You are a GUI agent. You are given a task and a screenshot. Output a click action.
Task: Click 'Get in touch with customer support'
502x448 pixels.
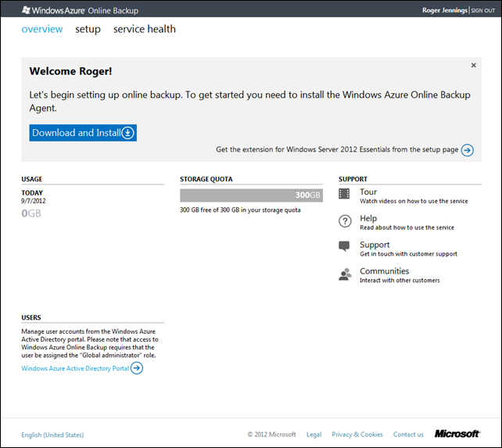tap(408, 254)
